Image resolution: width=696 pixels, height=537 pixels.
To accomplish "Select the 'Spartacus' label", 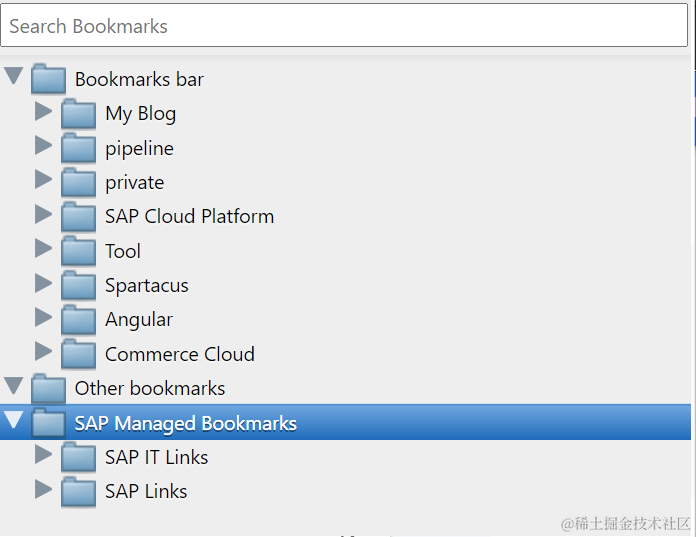I will coord(147,286).
